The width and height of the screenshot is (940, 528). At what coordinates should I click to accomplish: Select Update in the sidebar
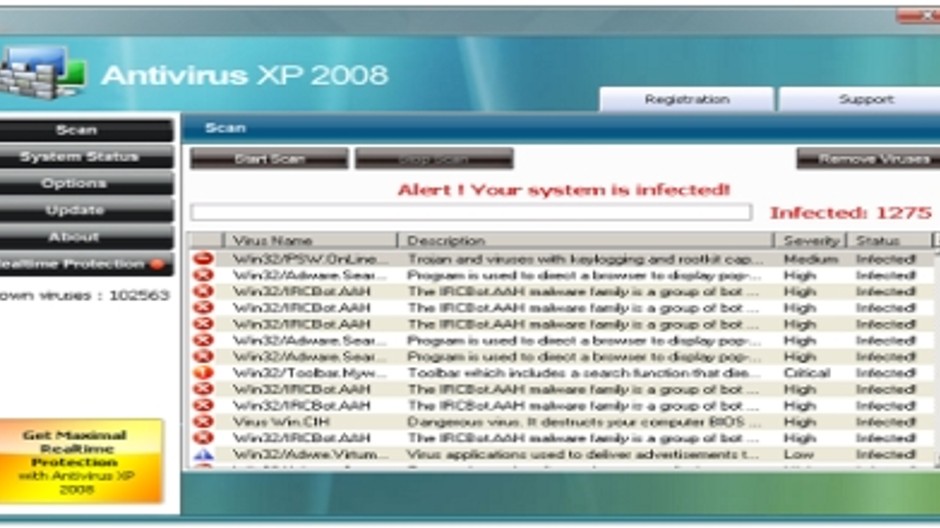point(87,210)
